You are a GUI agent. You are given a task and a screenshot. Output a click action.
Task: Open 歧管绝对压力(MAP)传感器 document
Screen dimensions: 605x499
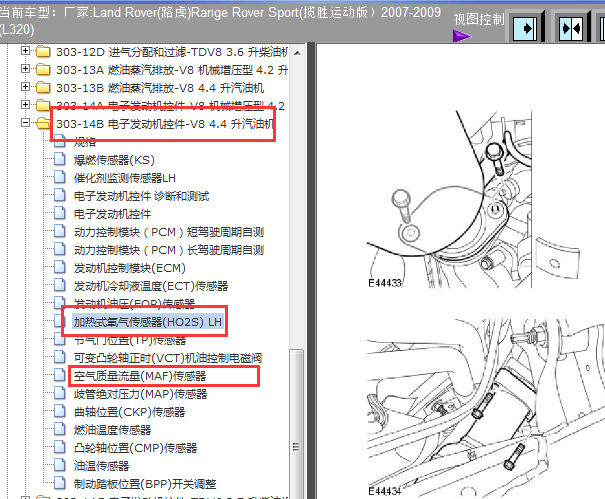coord(140,394)
